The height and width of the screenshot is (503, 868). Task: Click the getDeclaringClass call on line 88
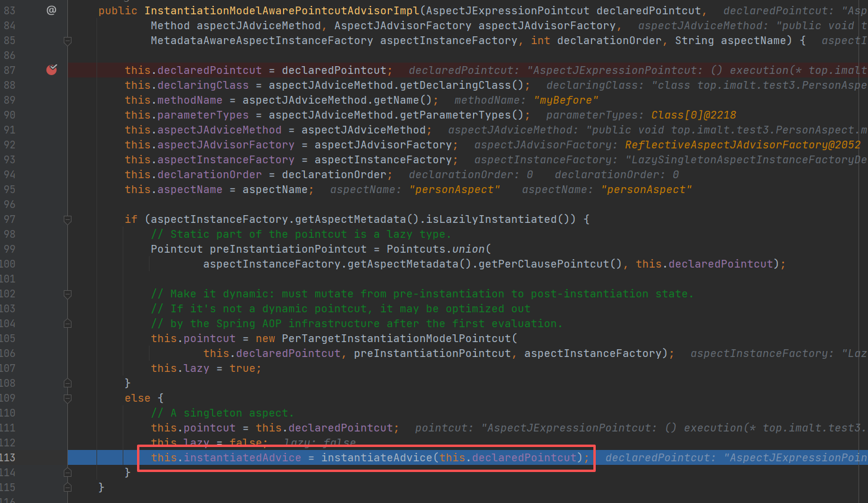click(456, 85)
